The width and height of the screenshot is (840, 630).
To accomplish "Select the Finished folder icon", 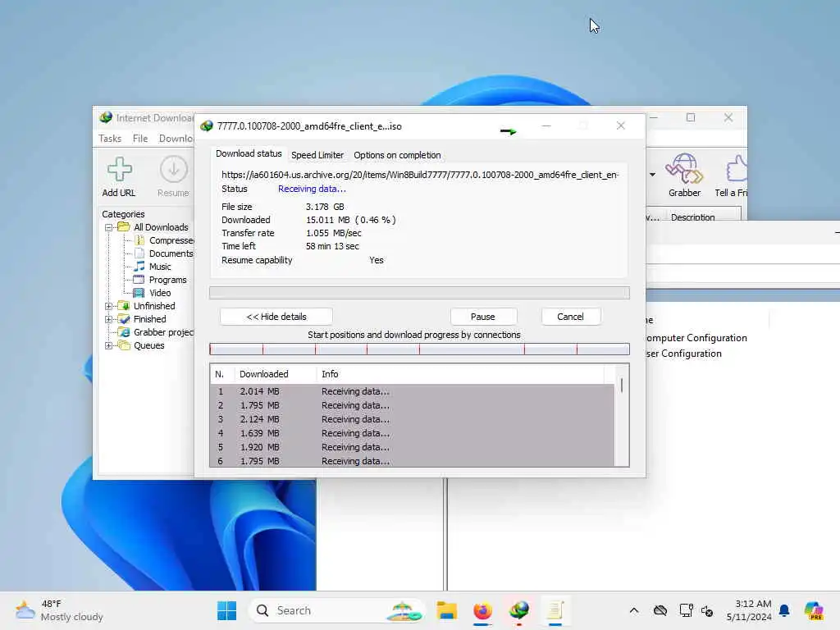I will tap(124, 319).
